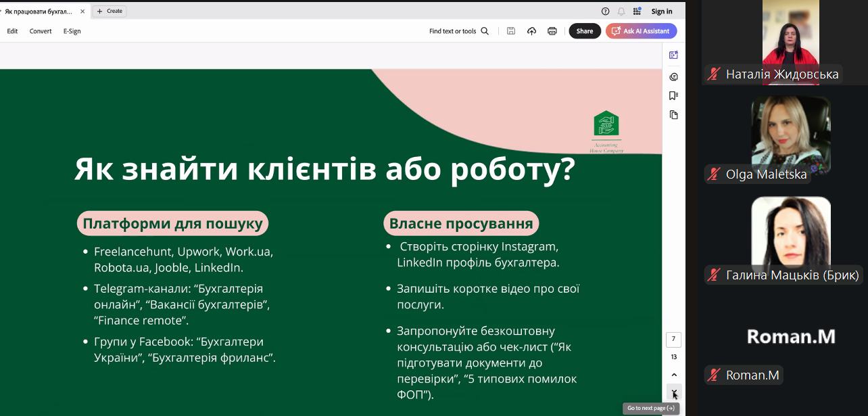Open the notifications bell
The height and width of the screenshot is (416, 868).
pyautogui.click(x=621, y=11)
